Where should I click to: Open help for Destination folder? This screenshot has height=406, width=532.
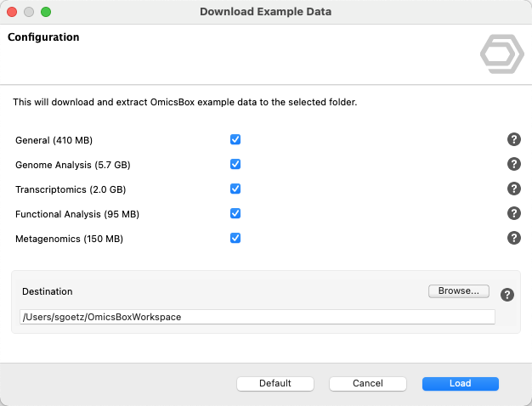point(507,295)
